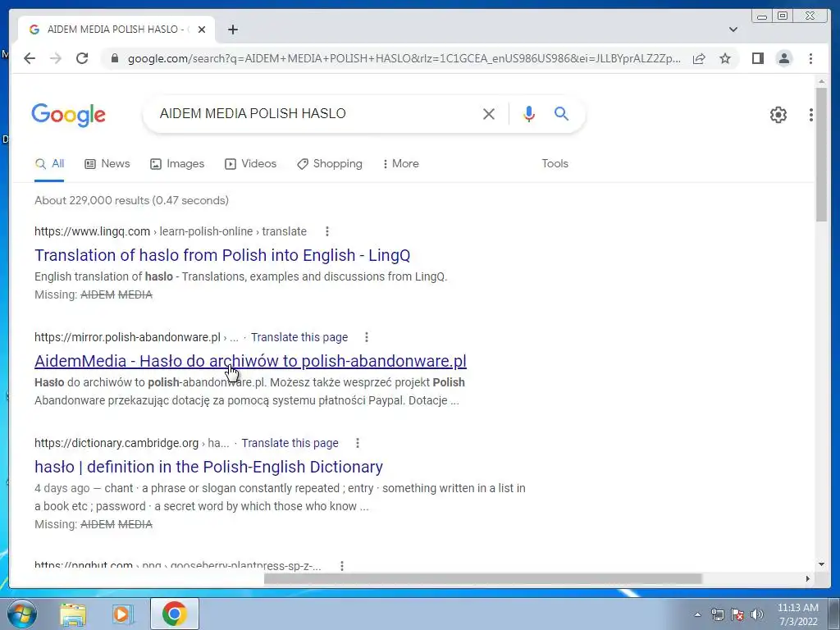The height and width of the screenshot is (630, 840).
Task: Submit search with the magnifier icon
Action: 561,113
